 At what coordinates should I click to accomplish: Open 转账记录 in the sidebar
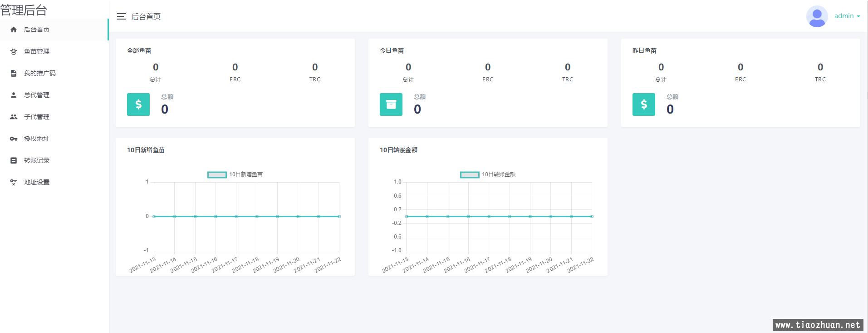click(x=54, y=160)
